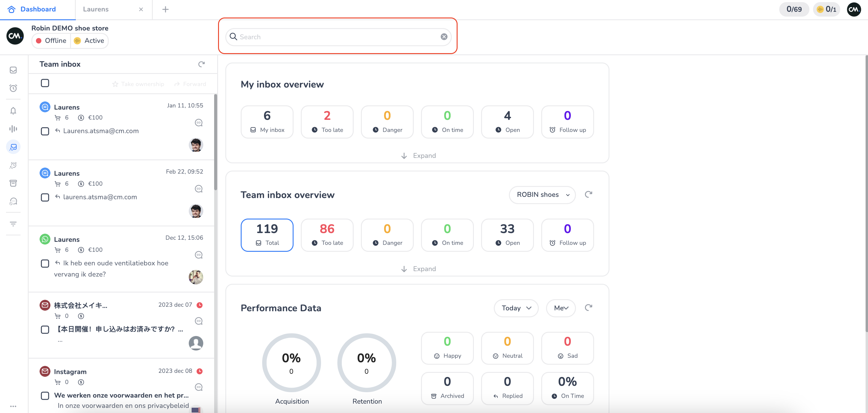
Task: Refresh the Team inbox list
Action: 201,64
